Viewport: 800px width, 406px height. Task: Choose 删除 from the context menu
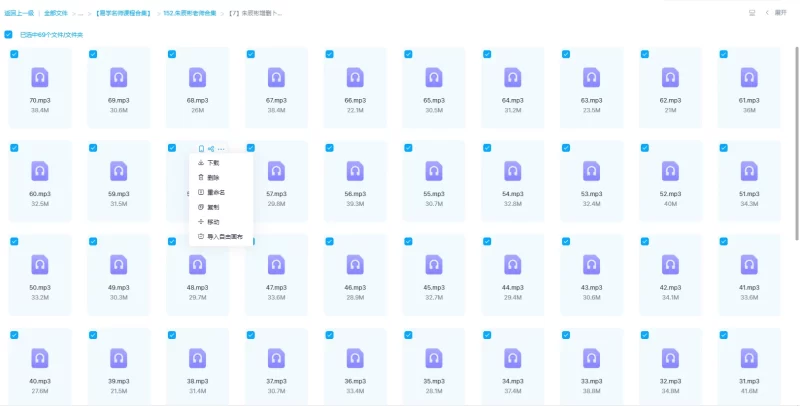(213, 177)
